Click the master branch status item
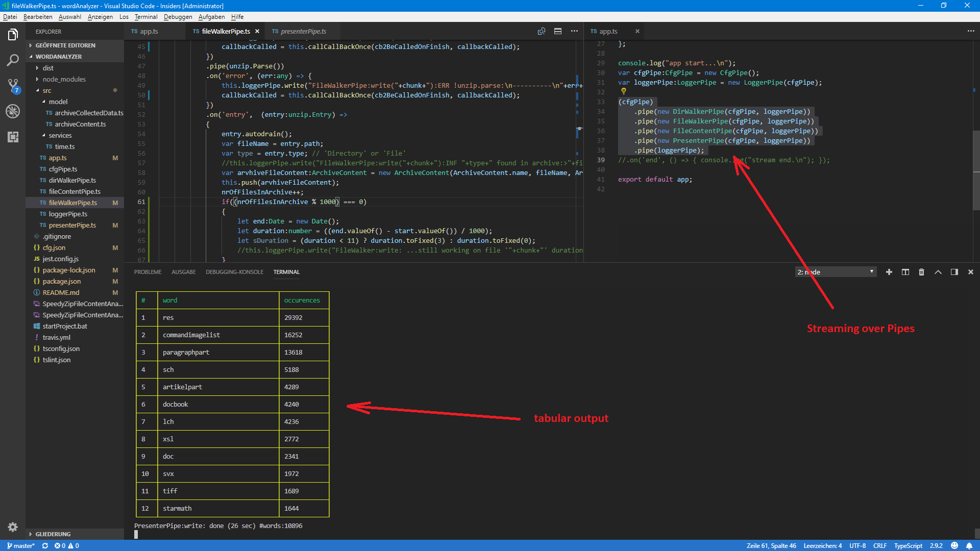The height and width of the screenshot is (551, 980). pyautogui.click(x=21, y=545)
